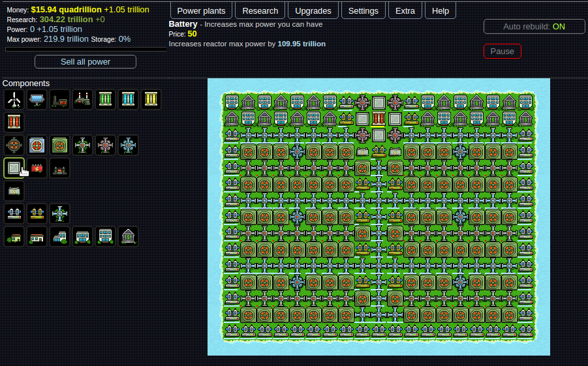Select the white single-story house office
Image resolution: width=588 pixels, height=366 pixels.
[x=37, y=237]
